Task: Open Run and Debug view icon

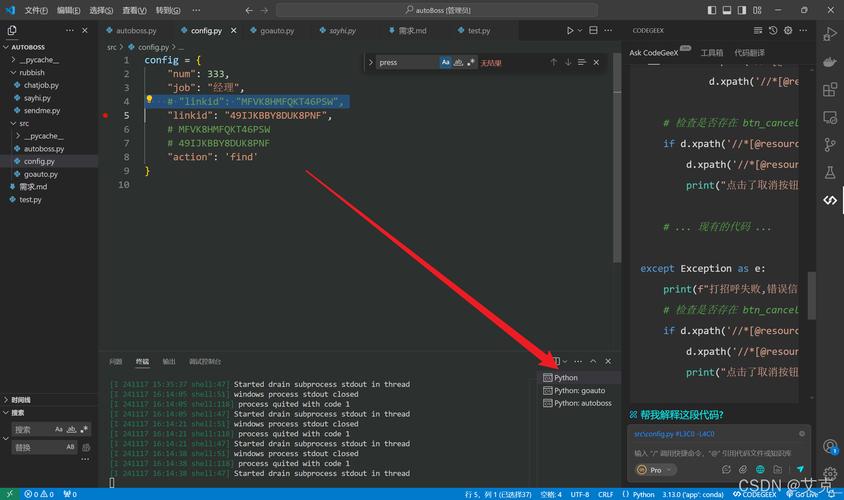Action: 830,35
